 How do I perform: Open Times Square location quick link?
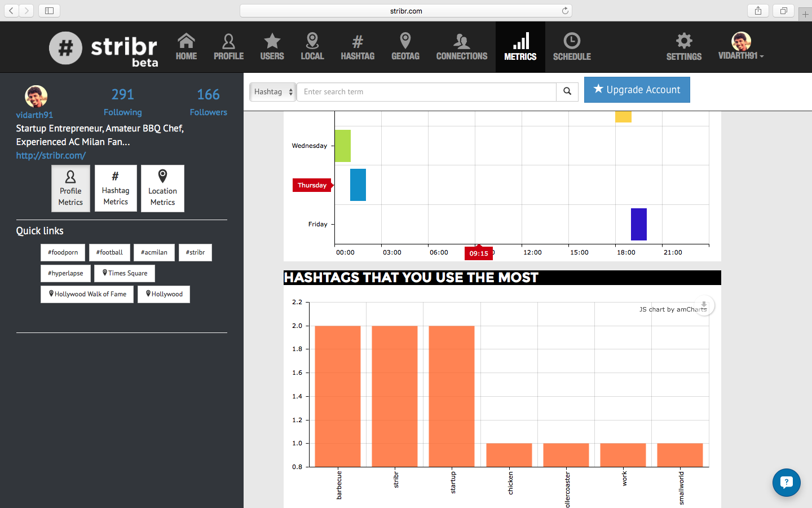coord(125,273)
